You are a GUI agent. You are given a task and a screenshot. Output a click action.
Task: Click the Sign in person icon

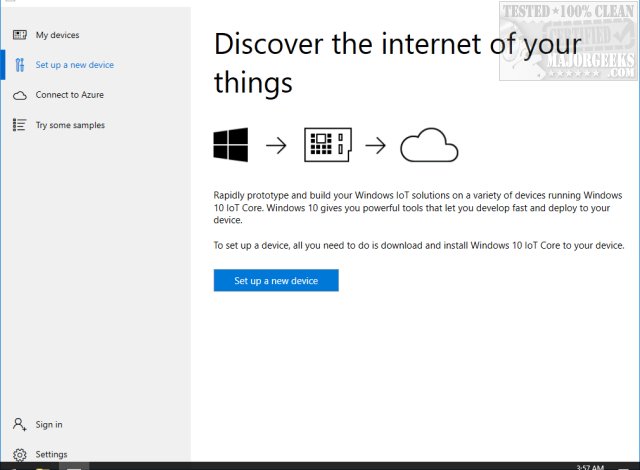point(19,425)
